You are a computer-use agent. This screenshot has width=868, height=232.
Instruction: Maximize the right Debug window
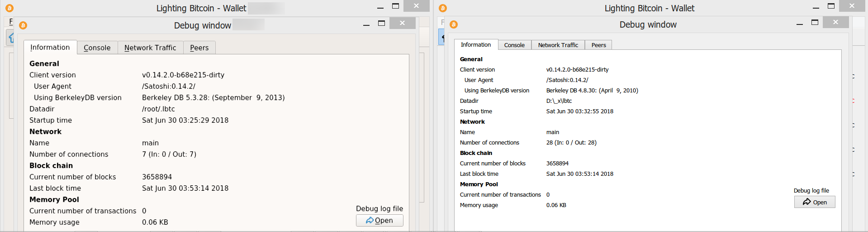(815, 22)
